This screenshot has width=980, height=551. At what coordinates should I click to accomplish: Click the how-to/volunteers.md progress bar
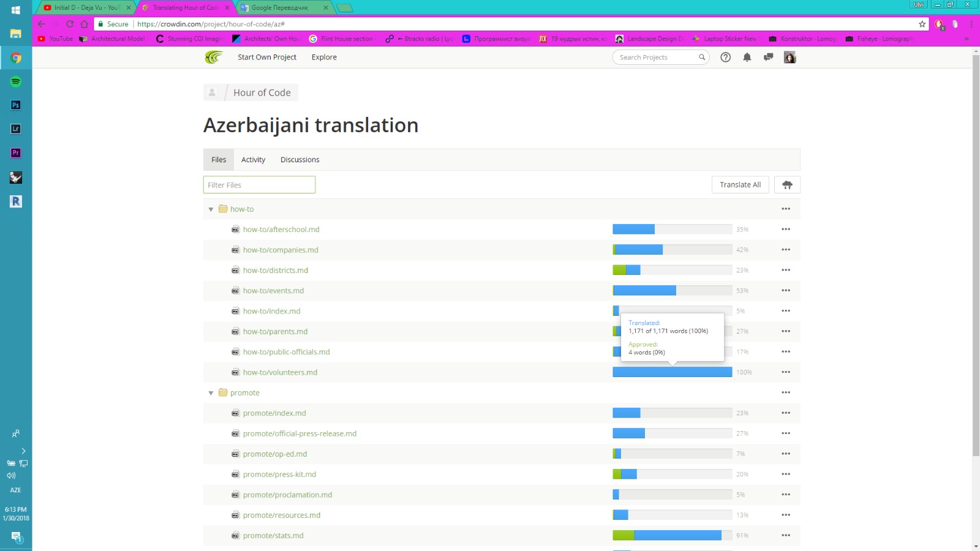(673, 372)
